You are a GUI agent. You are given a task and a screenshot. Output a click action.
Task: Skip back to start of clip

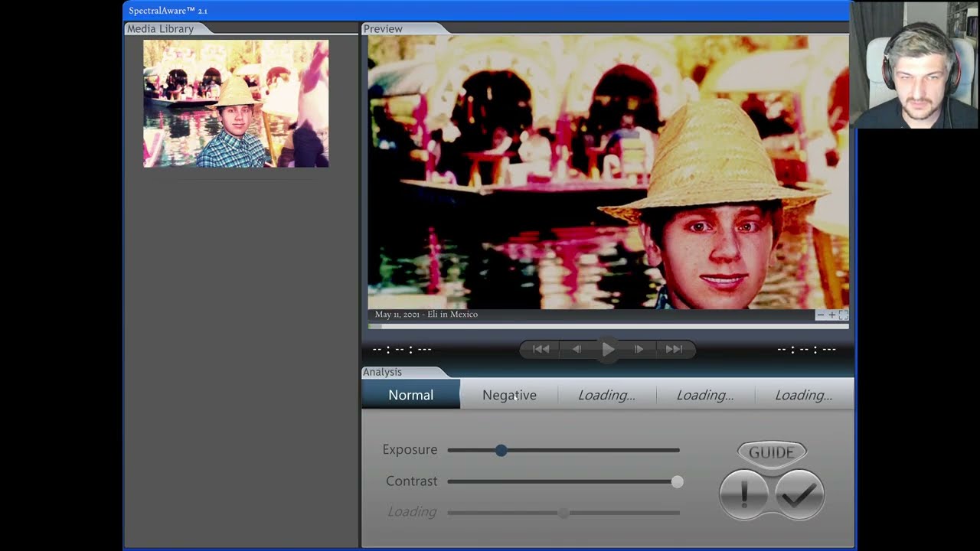pos(541,349)
